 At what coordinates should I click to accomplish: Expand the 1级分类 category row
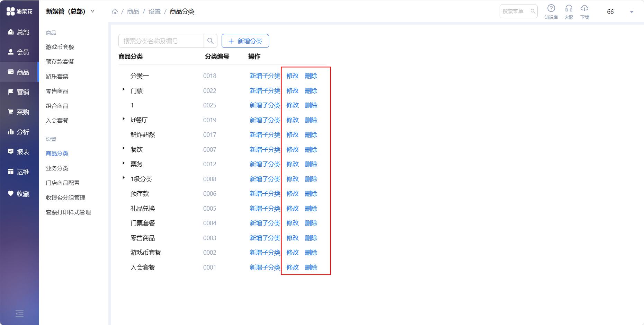click(124, 178)
